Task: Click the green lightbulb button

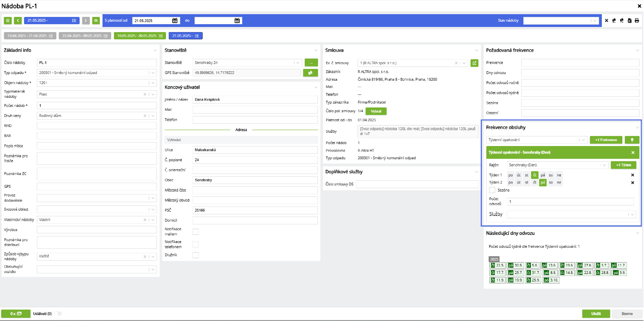Action: pyautogui.click(x=632, y=140)
